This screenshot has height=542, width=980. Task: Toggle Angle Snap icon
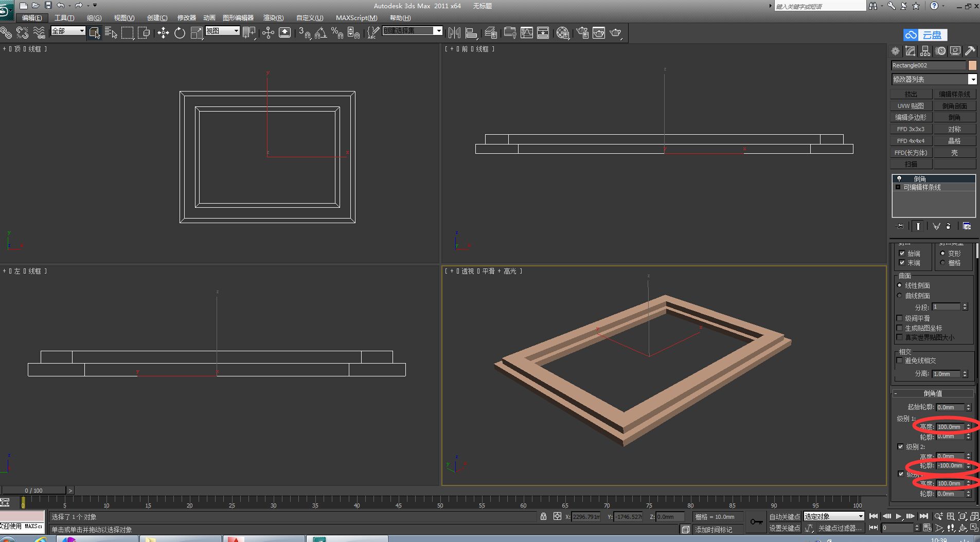coord(320,33)
